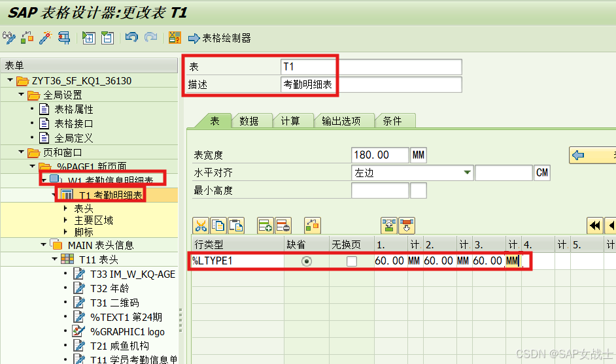Click the column 1 width 60.00 cell
This screenshot has height=364, width=616.
390,261
